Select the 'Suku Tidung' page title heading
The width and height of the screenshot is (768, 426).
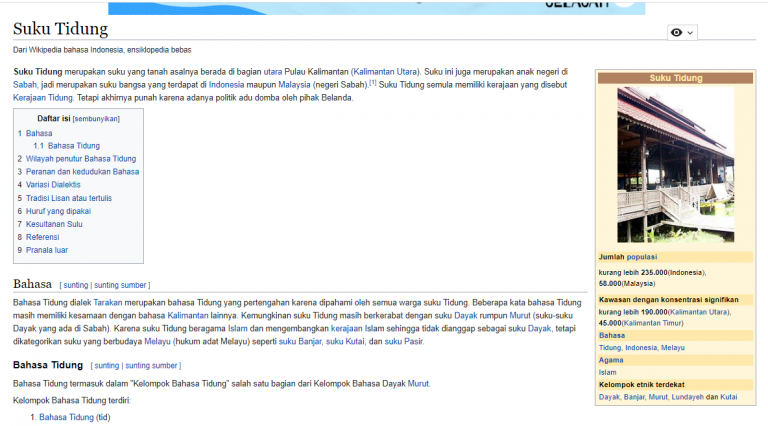[x=60, y=29]
